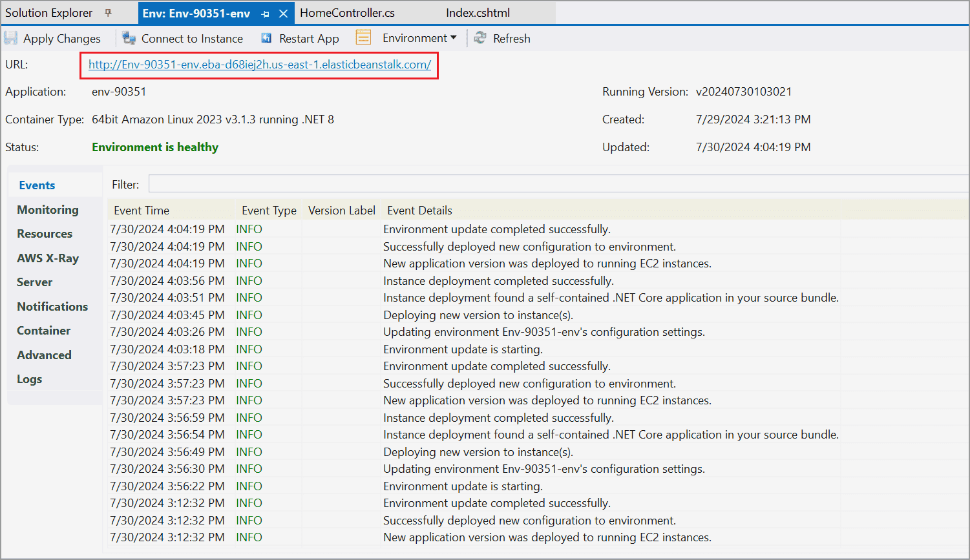Viewport: 970px width, 560px height.
Task: Open the Elastic Beanstalk environment URL link
Action: click(x=258, y=65)
